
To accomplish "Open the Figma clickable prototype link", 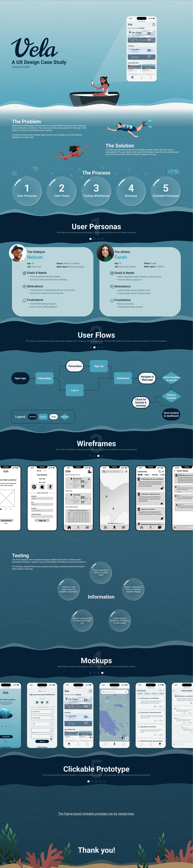I will click(x=96, y=808).
